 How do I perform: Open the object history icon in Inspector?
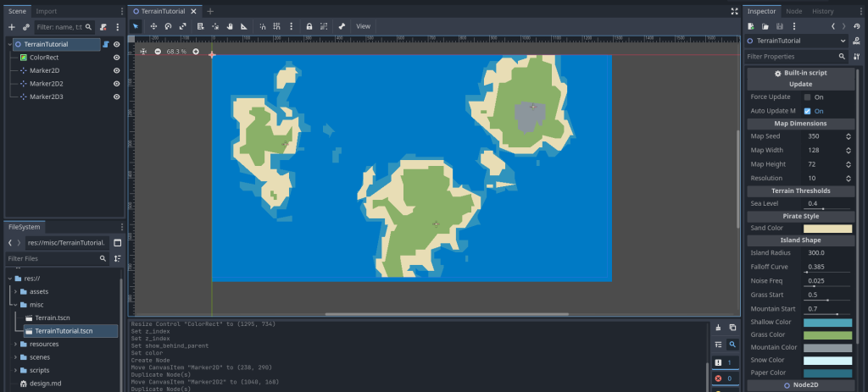tap(857, 26)
